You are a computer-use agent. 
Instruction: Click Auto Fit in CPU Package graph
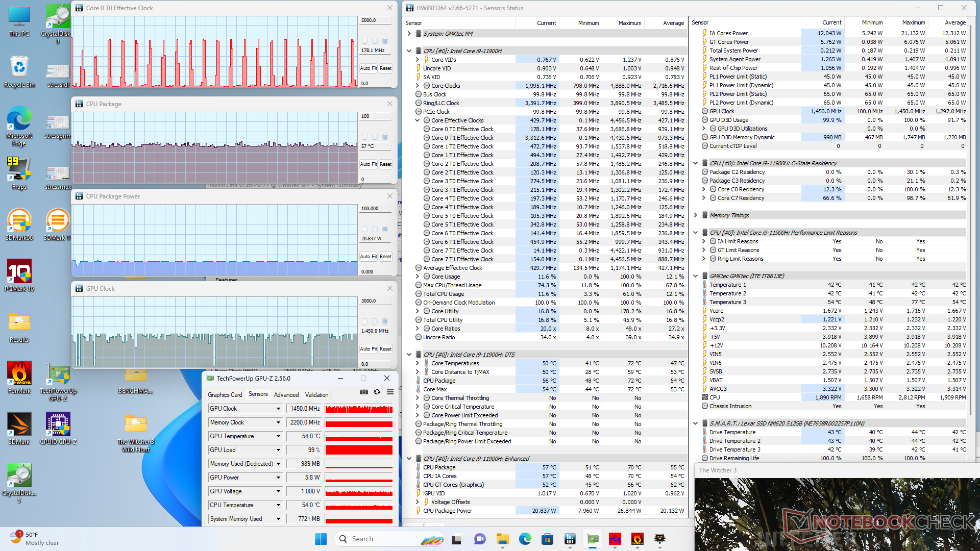click(368, 164)
